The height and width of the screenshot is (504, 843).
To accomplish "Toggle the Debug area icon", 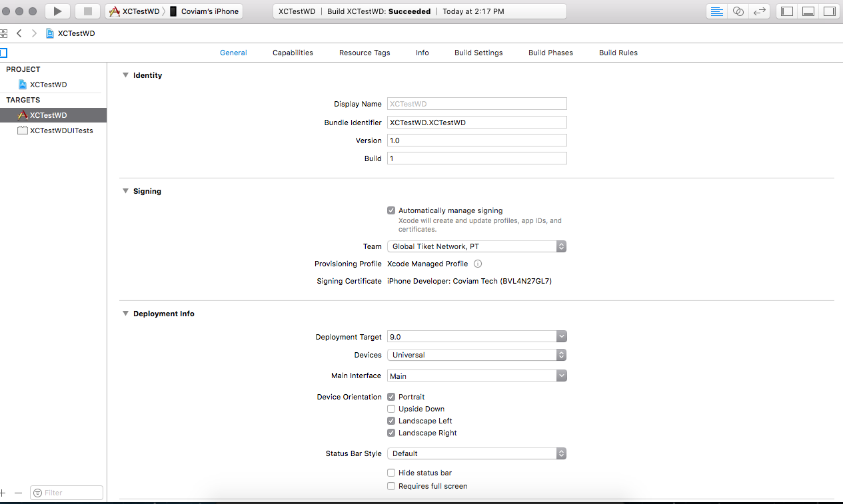I will (808, 11).
